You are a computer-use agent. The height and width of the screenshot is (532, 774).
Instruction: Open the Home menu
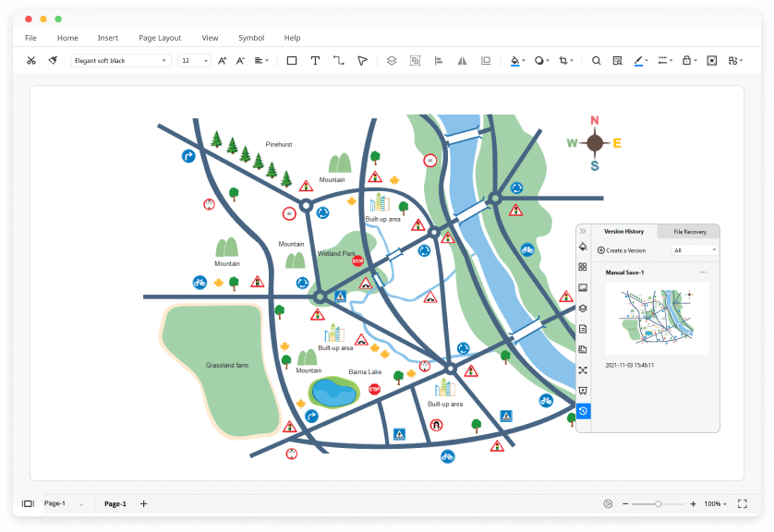(67, 38)
